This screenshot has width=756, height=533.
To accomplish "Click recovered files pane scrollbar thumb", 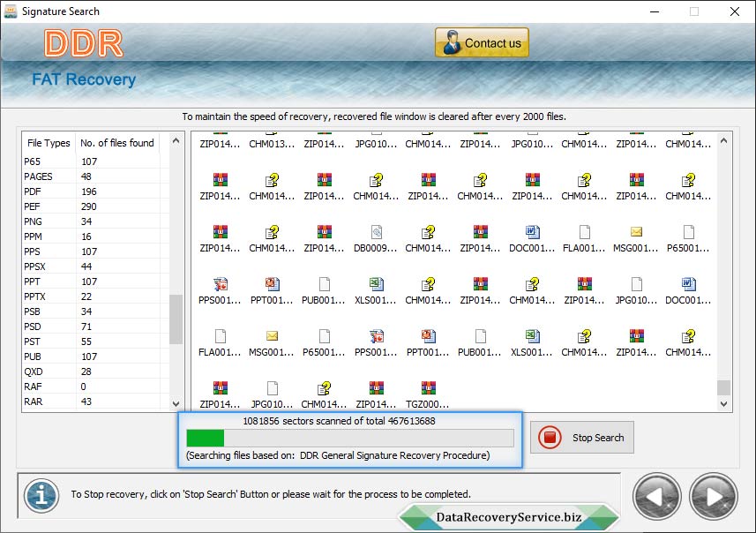I will point(723,387).
